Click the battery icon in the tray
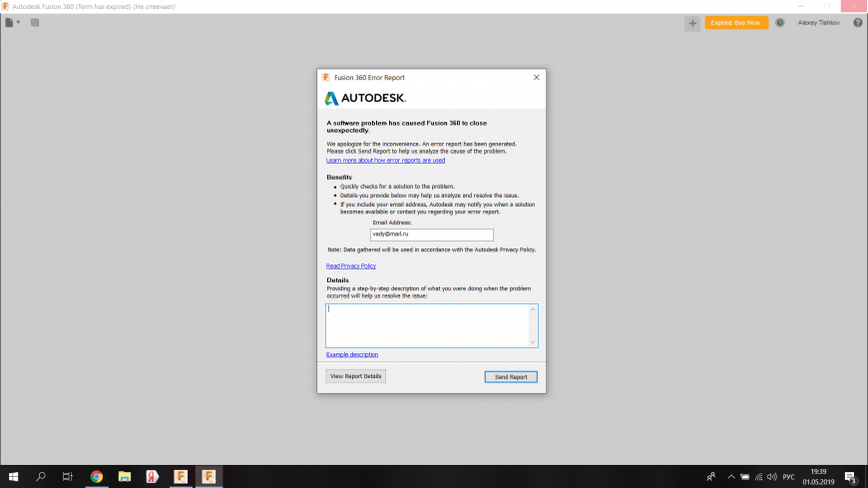Screen dimensions: 868x488 pyautogui.click(x=745, y=476)
